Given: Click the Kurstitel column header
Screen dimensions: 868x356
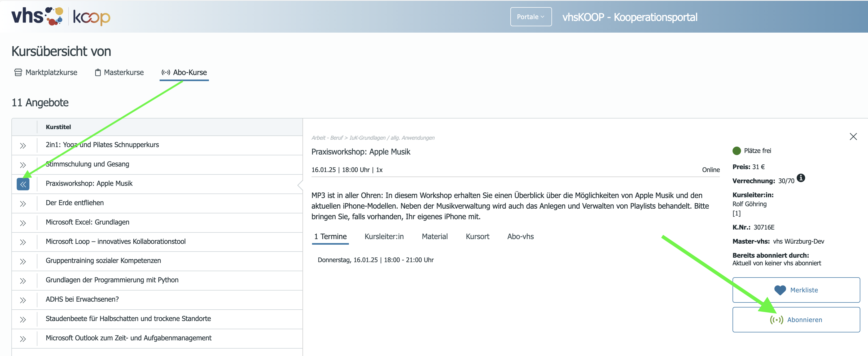Looking at the screenshot, I should tap(58, 127).
